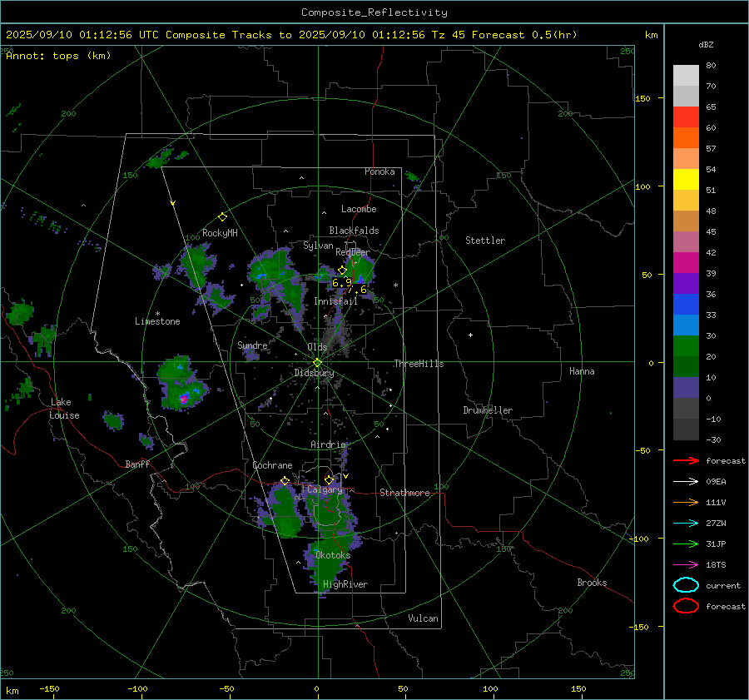Click the Airdrie city label
Viewport: 749px width, 700px height.
(x=328, y=444)
